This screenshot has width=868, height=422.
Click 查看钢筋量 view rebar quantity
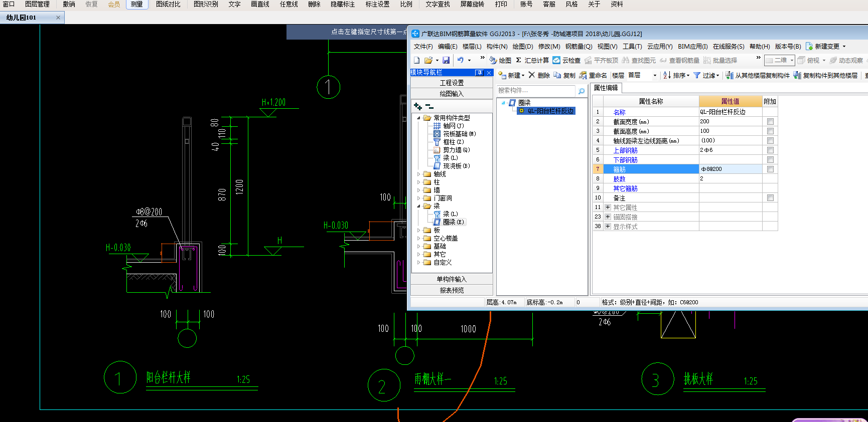[x=679, y=60]
